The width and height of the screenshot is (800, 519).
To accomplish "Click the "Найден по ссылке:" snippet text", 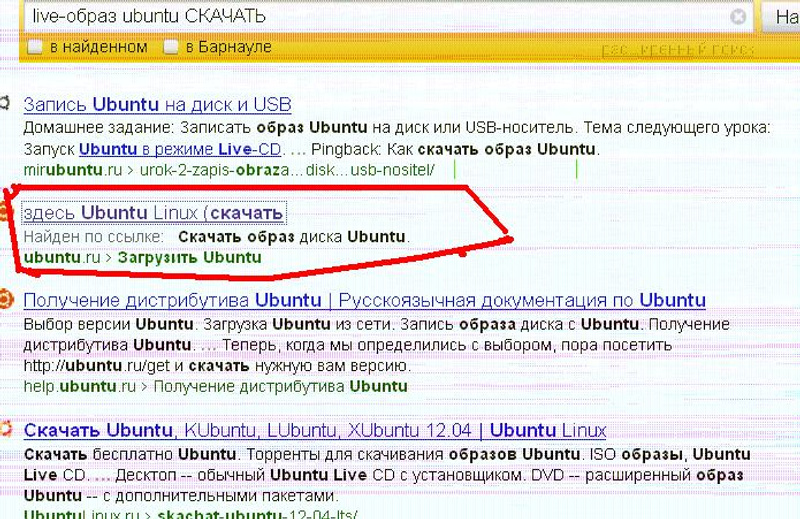I will (x=94, y=237).
